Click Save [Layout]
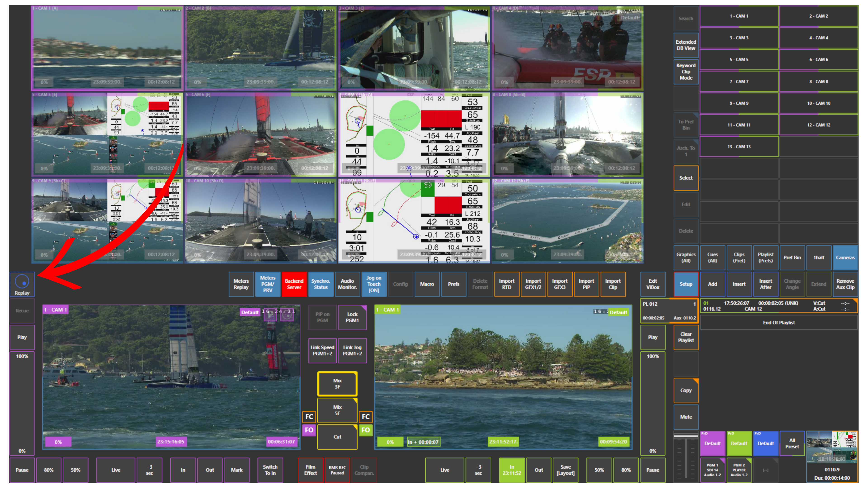The width and height of the screenshot is (868, 488). pos(565,470)
